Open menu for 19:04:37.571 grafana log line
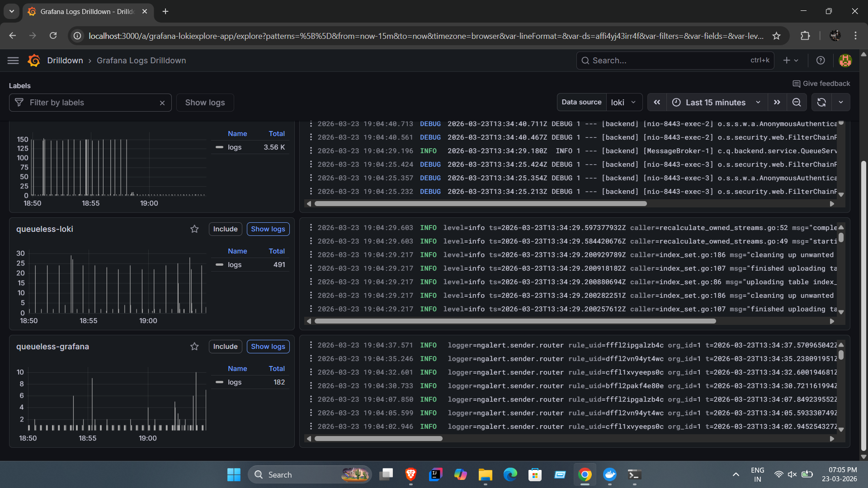 click(311, 345)
